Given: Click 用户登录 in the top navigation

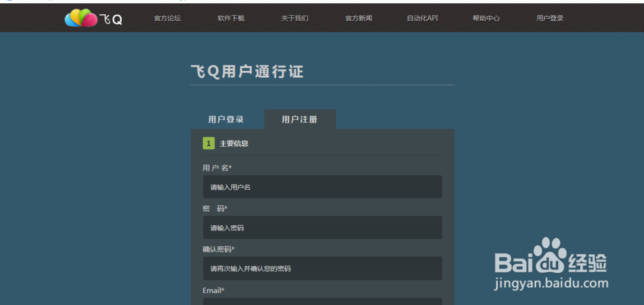Looking at the screenshot, I should (550, 19).
